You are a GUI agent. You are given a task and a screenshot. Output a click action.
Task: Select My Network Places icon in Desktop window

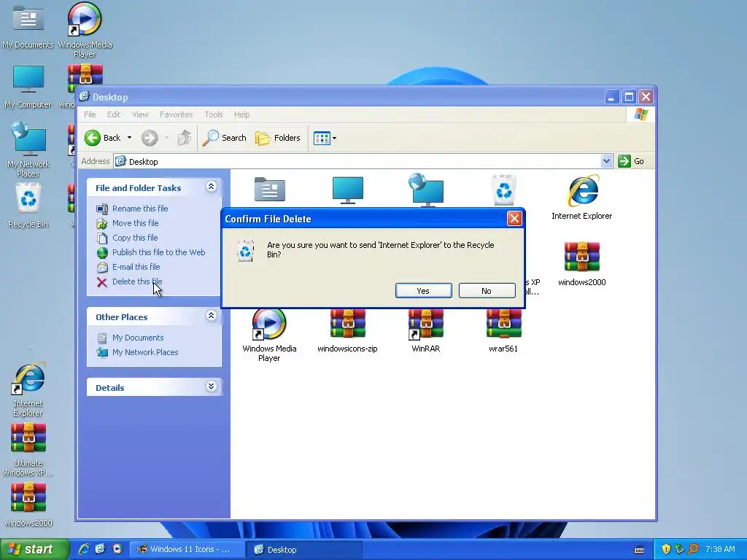[426, 190]
